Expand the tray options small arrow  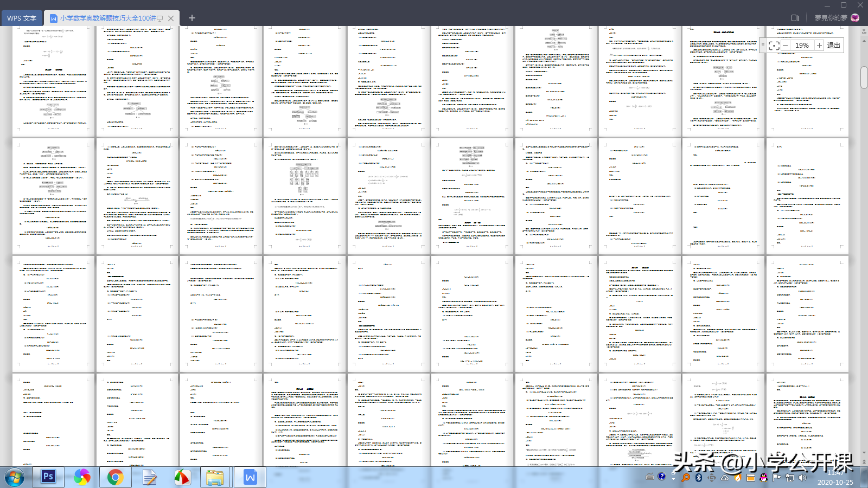pyautogui.click(x=673, y=478)
